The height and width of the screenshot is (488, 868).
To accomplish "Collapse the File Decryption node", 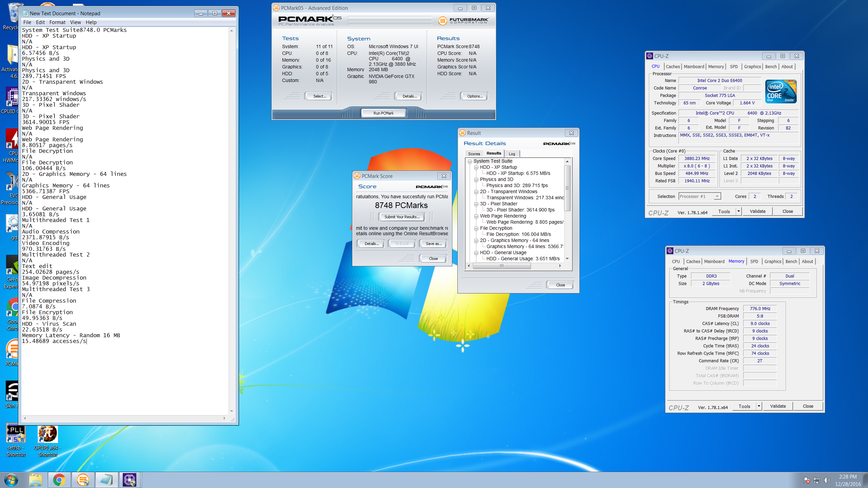I will pos(476,228).
